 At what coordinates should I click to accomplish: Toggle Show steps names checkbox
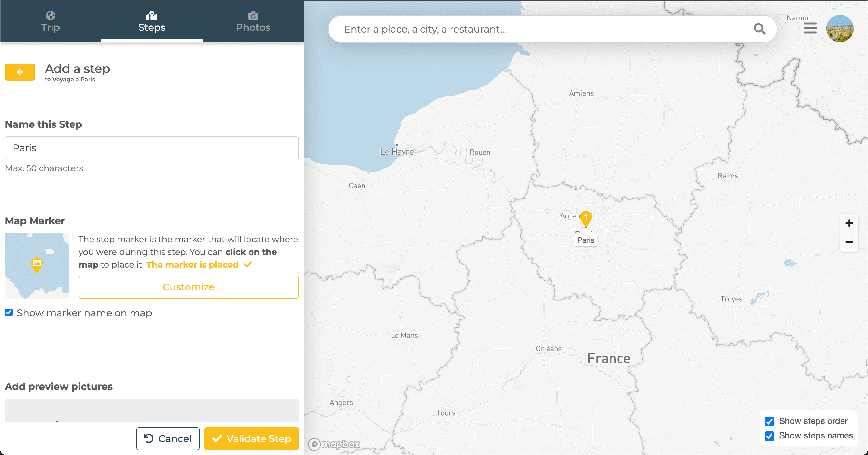[769, 436]
